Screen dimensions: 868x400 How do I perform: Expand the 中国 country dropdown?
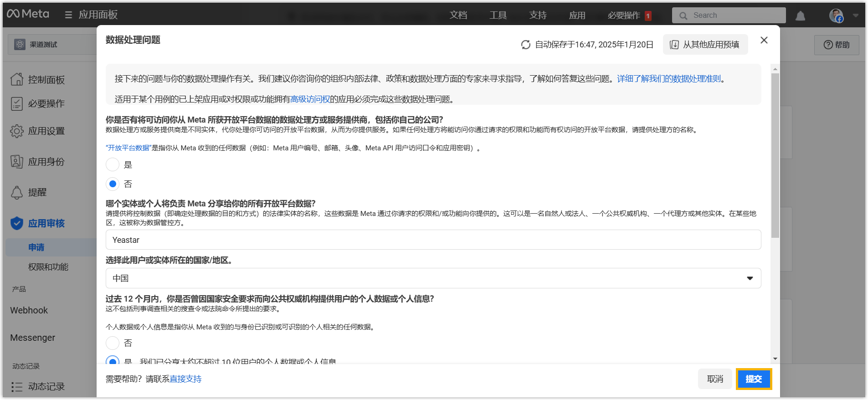click(433, 278)
